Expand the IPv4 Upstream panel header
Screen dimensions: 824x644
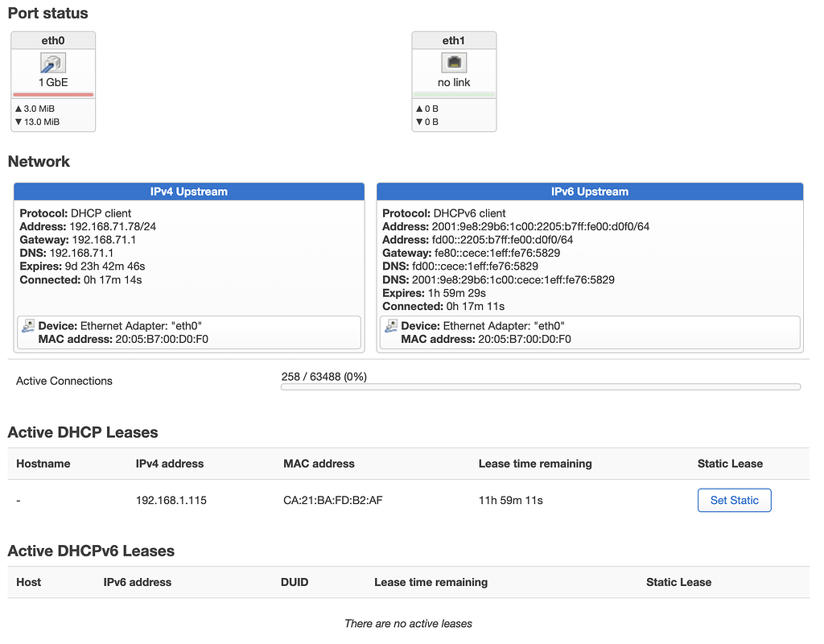point(189,191)
